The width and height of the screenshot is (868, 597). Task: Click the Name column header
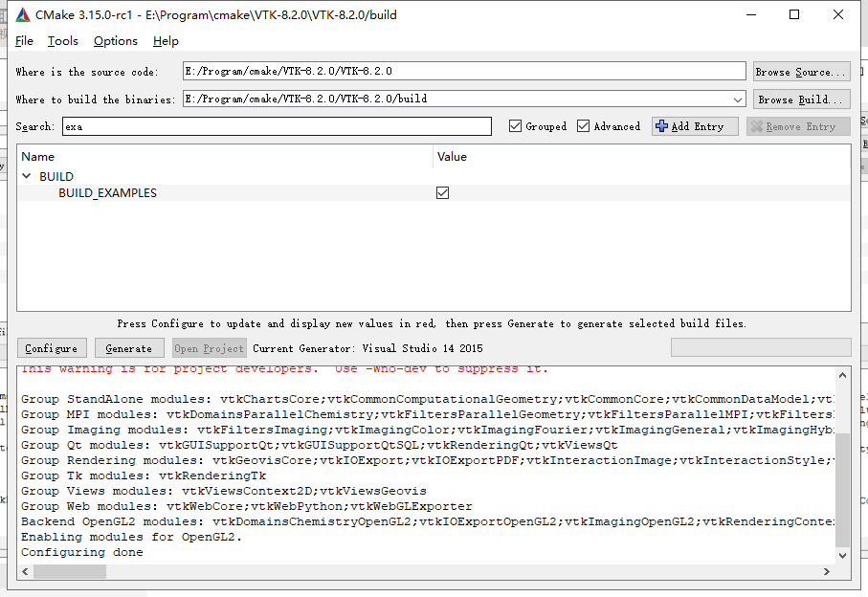click(x=224, y=157)
